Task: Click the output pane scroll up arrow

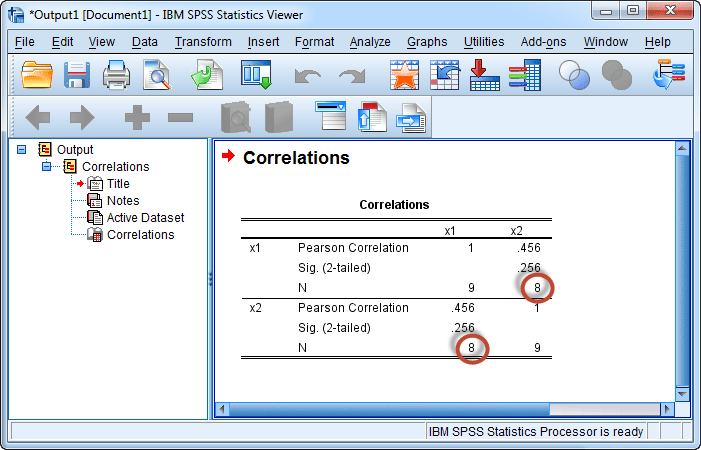Action: [682, 148]
